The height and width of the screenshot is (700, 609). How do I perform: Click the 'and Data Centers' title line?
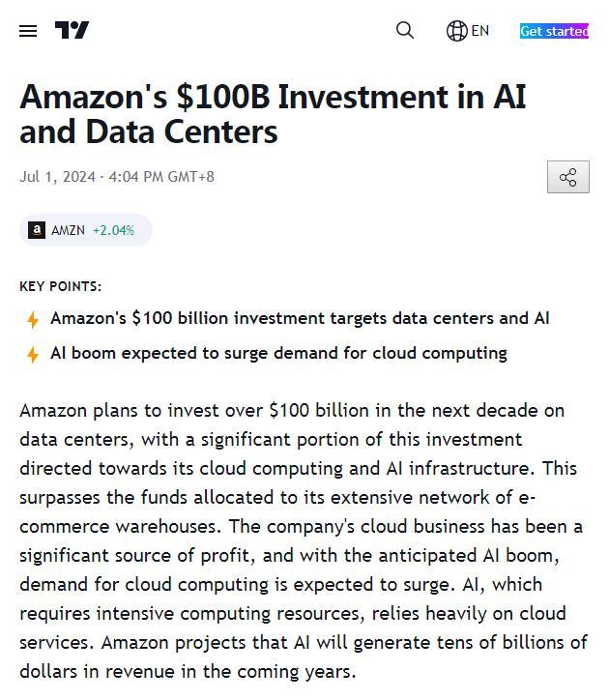tap(149, 132)
